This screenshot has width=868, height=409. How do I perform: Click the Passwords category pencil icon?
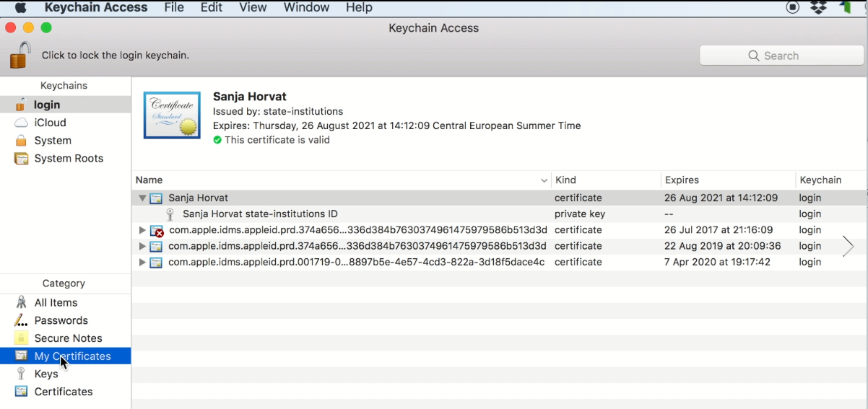pyautogui.click(x=22, y=320)
